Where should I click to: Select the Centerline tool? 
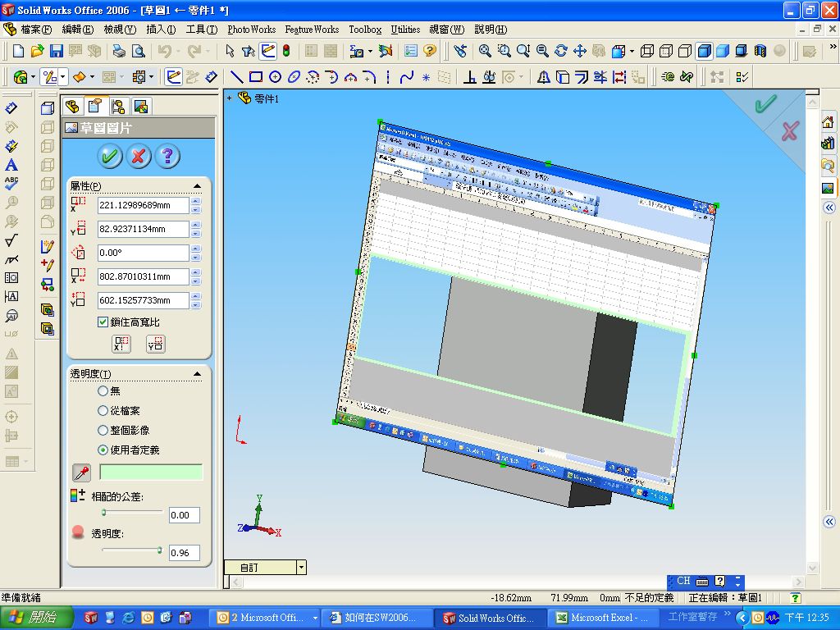(x=388, y=77)
